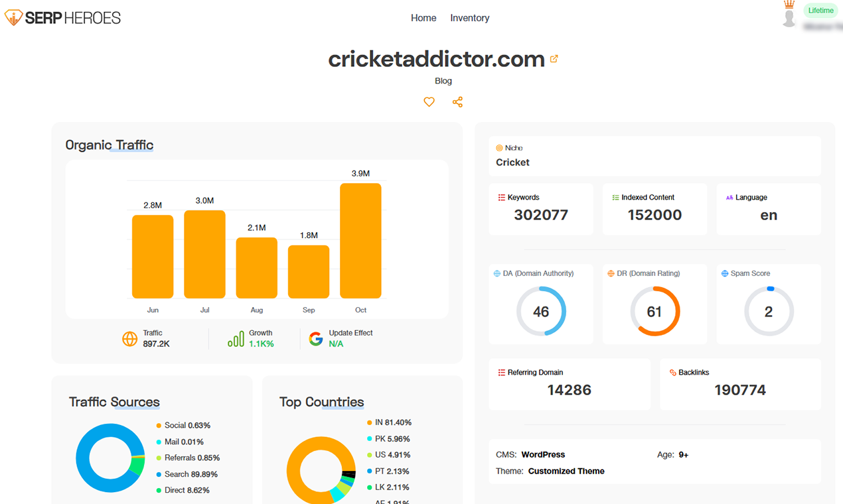This screenshot has height=504, width=843.
Task: Click the 152000 indexed content value
Action: pyautogui.click(x=654, y=215)
